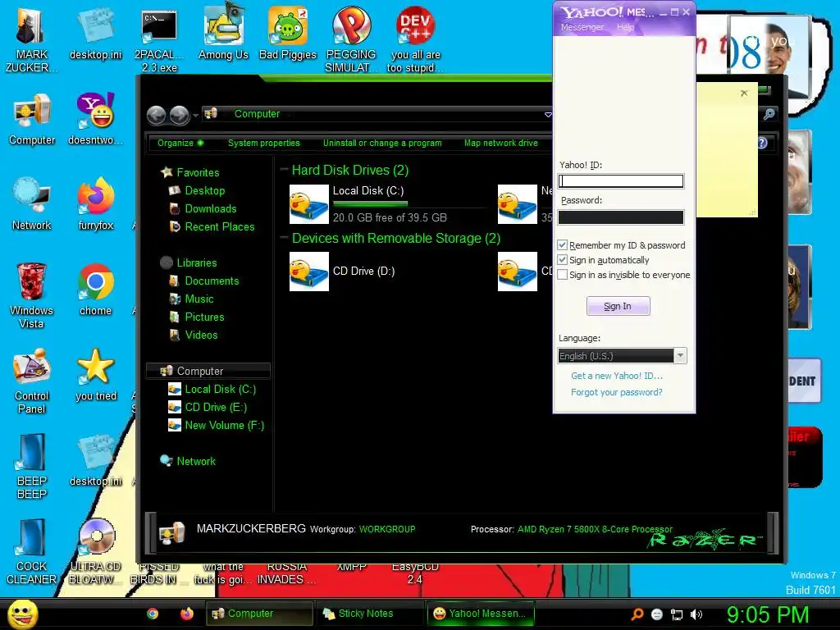Click the network tray icon

677,614
